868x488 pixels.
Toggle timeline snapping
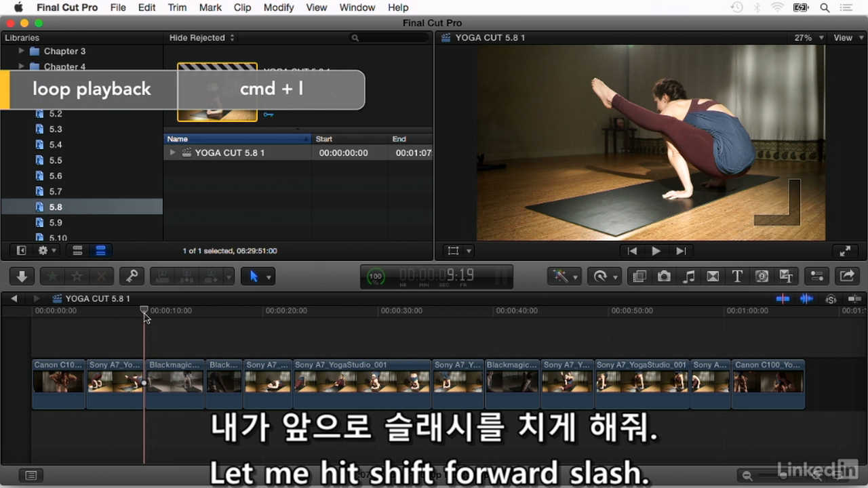(854, 298)
